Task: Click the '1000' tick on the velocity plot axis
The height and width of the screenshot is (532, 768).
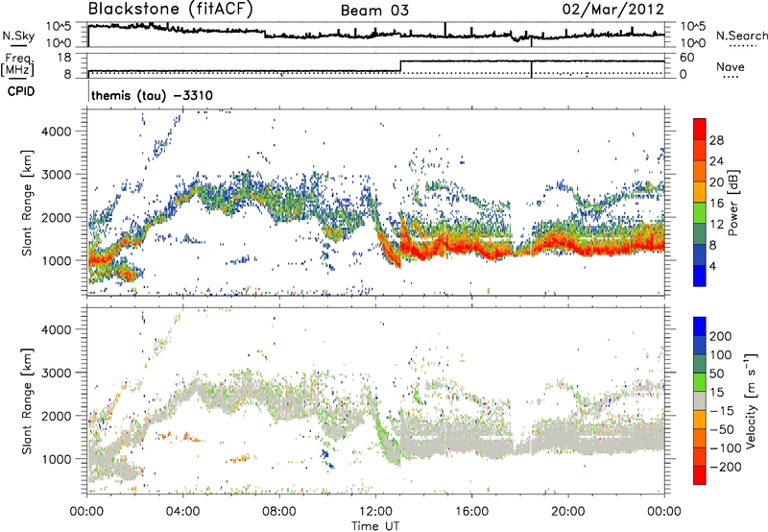Action: click(56, 459)
